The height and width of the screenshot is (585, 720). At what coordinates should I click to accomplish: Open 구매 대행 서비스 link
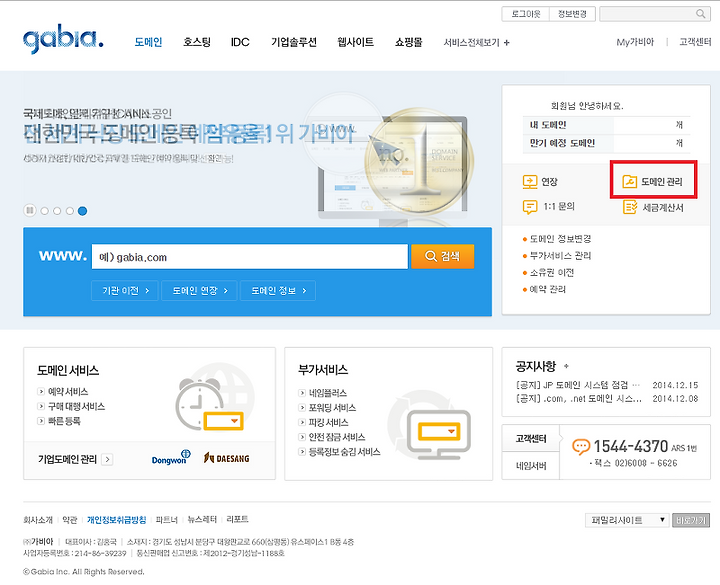[x=76, y=406]
